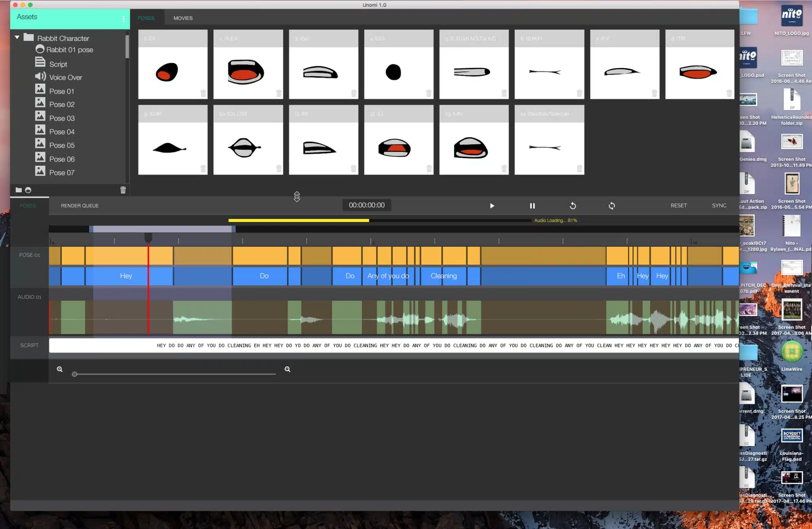Click the audio loading progress bar
Viewport: 812px width, 529px height.
pyautogui.click(x=380, y=220)
